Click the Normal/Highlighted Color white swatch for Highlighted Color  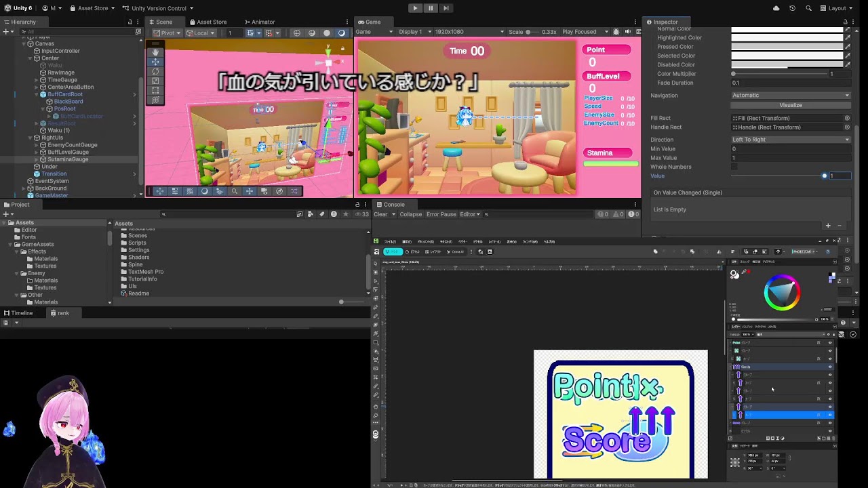(787, 38)
